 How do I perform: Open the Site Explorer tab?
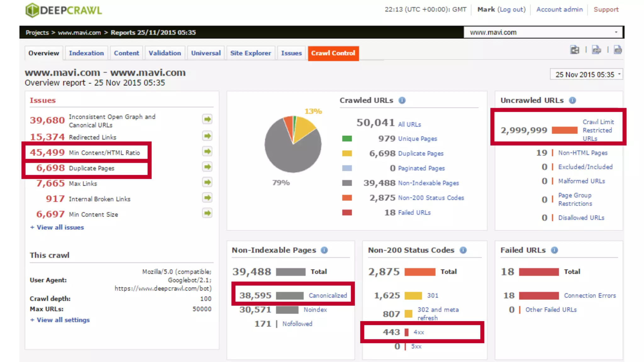tap(250, 53)
